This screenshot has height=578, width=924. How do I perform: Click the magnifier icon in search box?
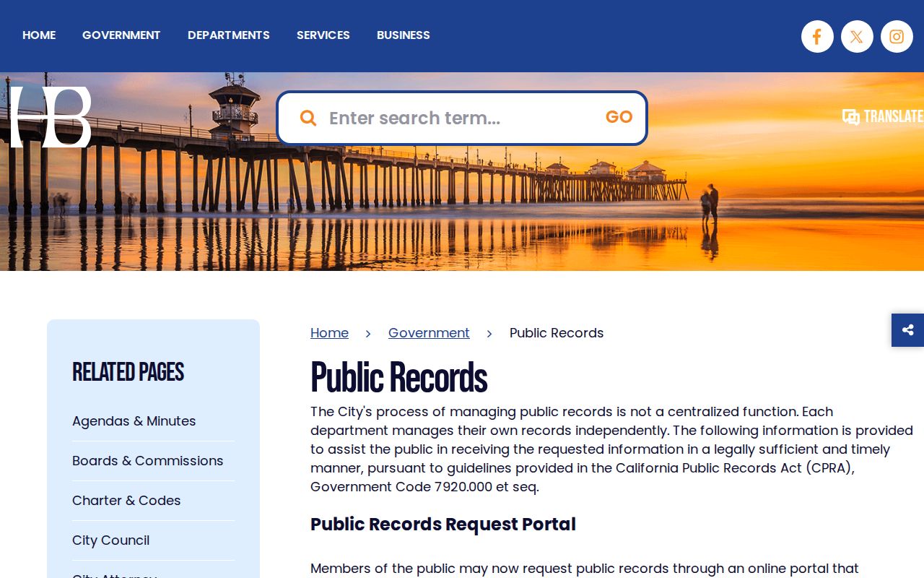pos(308,118)
